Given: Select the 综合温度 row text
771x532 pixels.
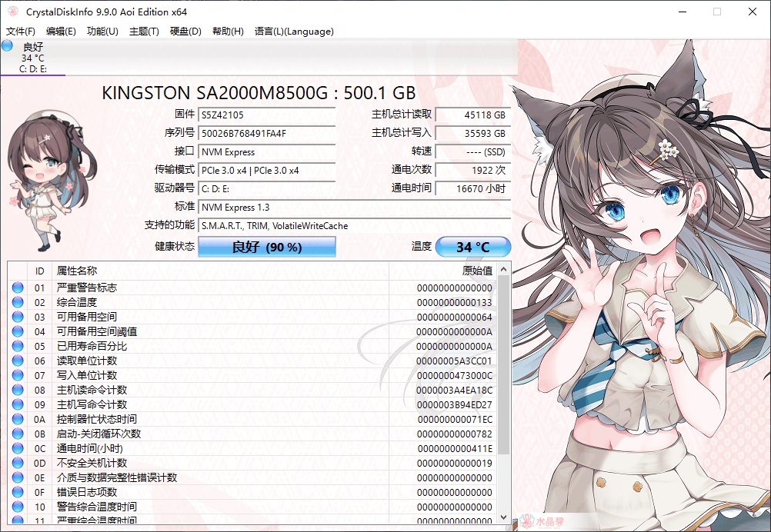Looking at the screenshot, I should [x=77, y=302].
